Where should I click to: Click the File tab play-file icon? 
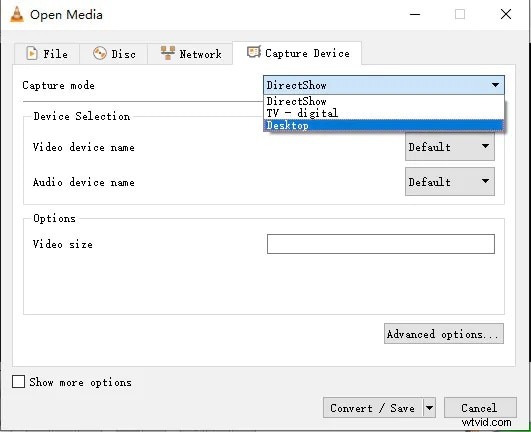point(32,53)
